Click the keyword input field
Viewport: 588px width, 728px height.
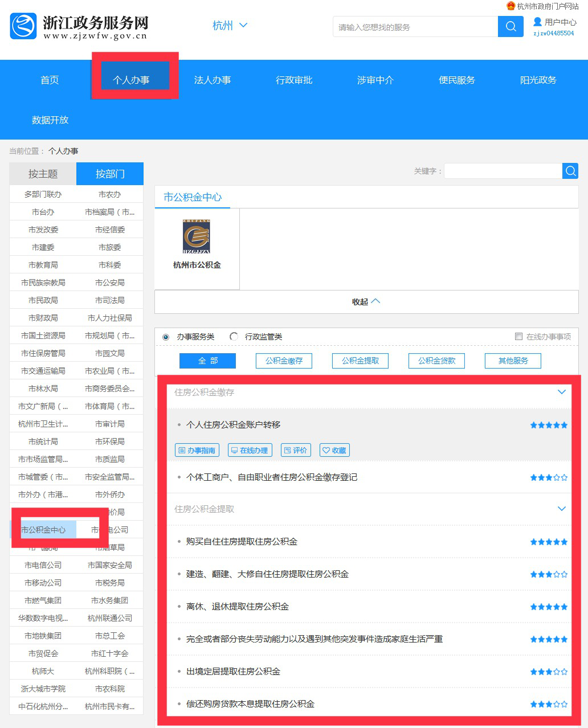click(503, 170)
